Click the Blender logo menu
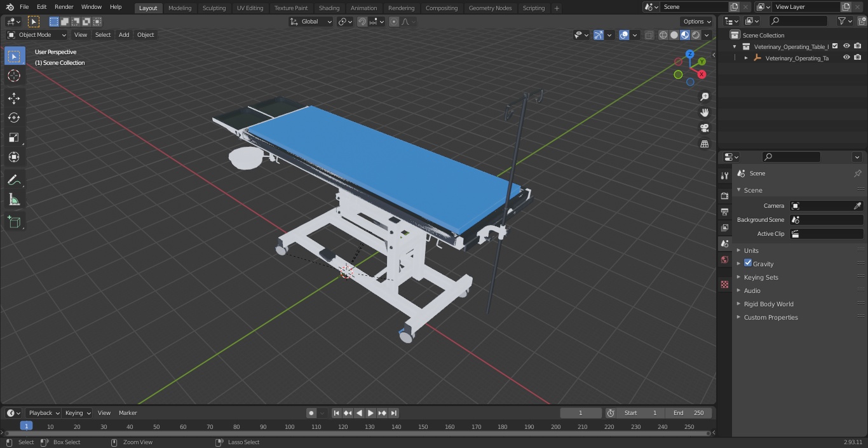The width and height of the screenshot is (868, 448). click(9, 7)
